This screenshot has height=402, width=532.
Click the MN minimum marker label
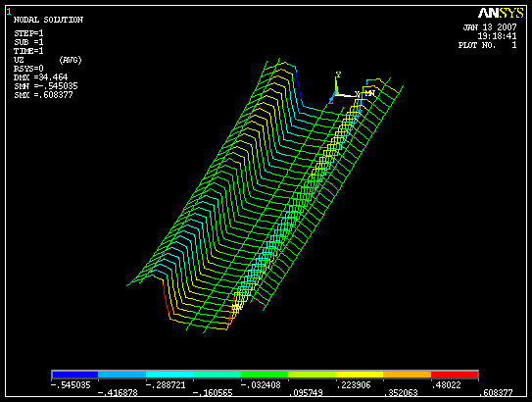[x=369, y=93]
